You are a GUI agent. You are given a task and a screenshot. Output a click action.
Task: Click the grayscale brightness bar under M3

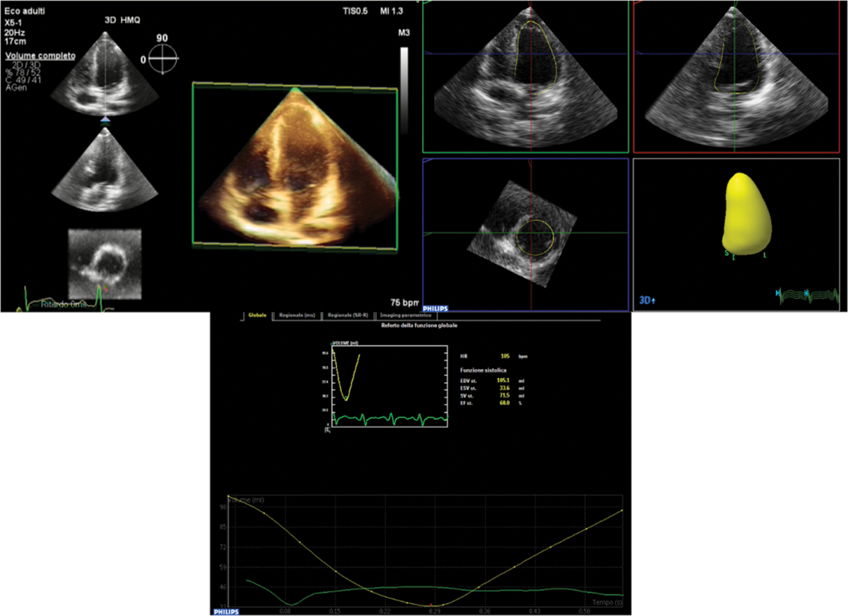pyautogui.click(x=404, y=91)
